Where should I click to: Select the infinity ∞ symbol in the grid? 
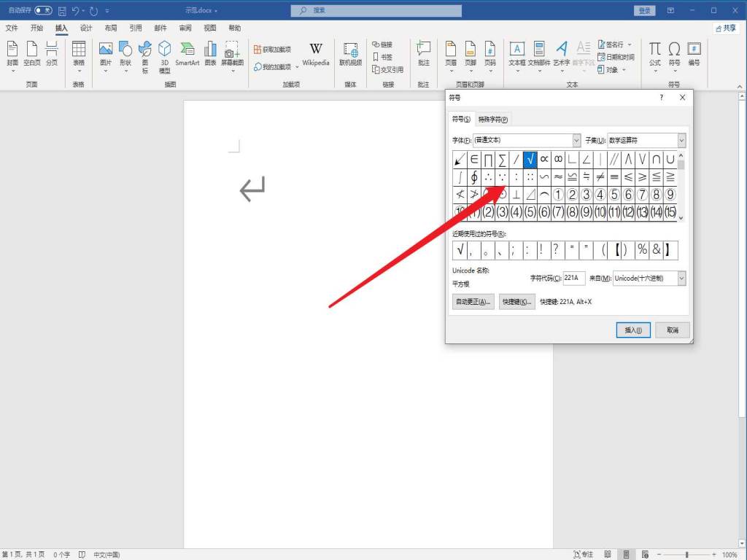click(x=558, y=159)
